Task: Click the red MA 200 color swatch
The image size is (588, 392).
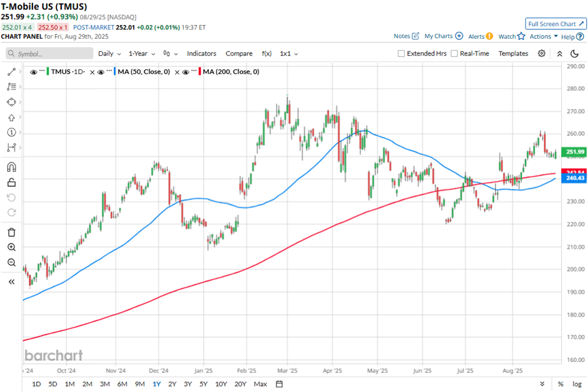Action: point(200,71)
